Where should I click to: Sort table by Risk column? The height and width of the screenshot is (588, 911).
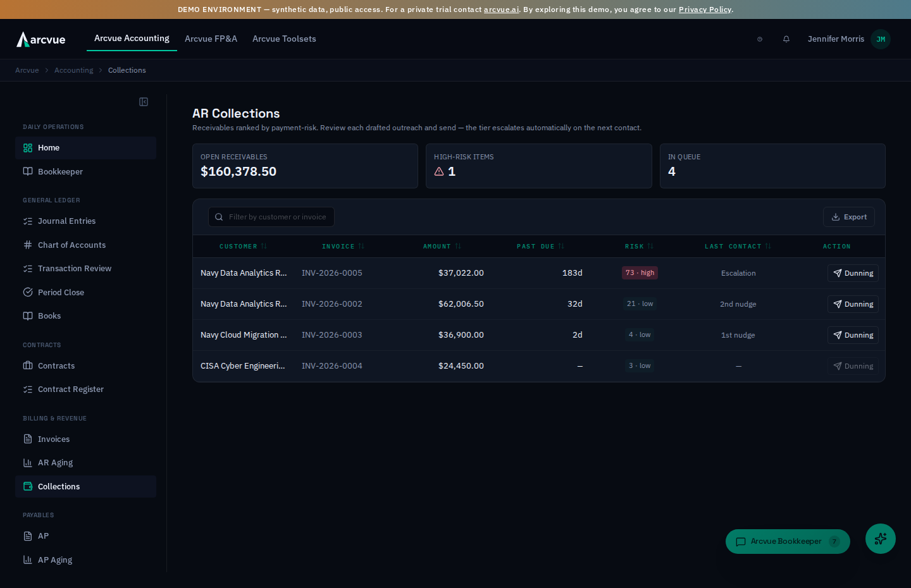639,247
